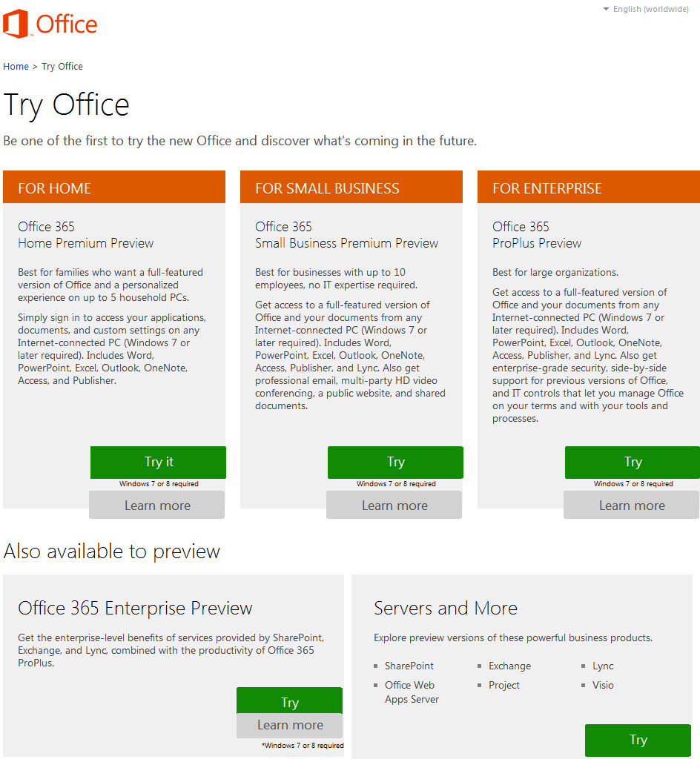Open Learn more for Small Business Premium
This screenshot has height=762, width=700.
[394, 505]
